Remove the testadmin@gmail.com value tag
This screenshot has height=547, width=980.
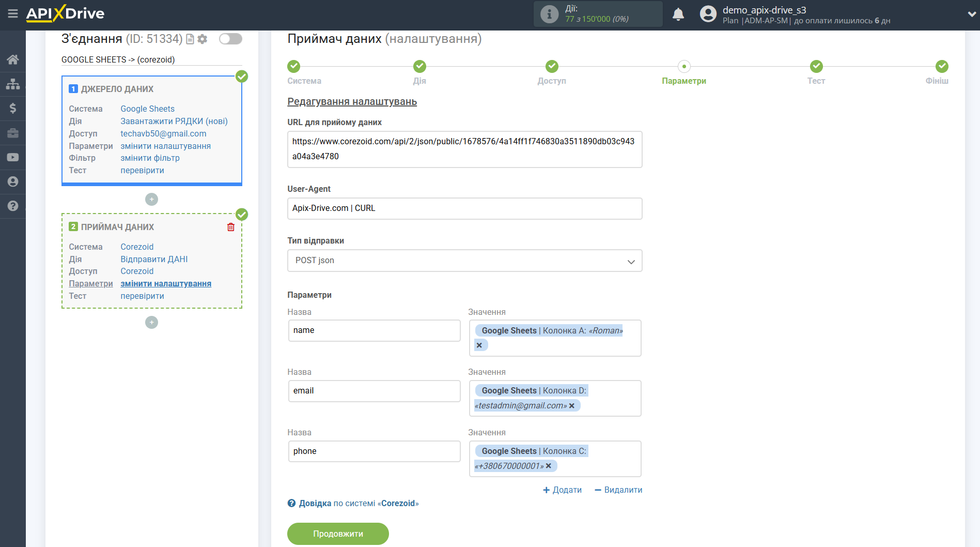pyautogui.click(x=572, y=406)
